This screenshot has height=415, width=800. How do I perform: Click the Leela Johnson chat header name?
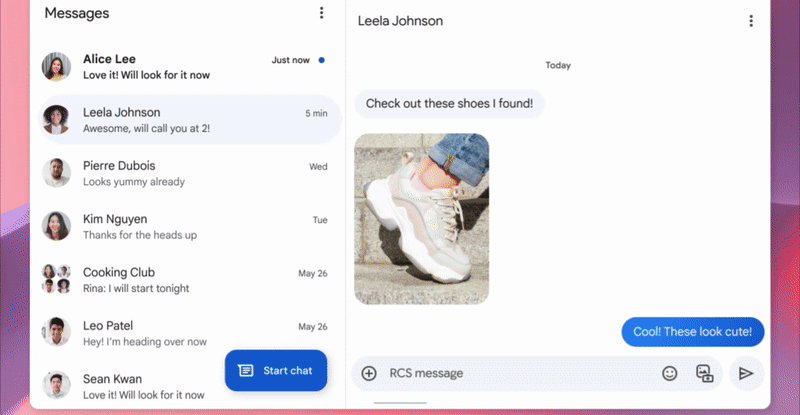point(400,21)
